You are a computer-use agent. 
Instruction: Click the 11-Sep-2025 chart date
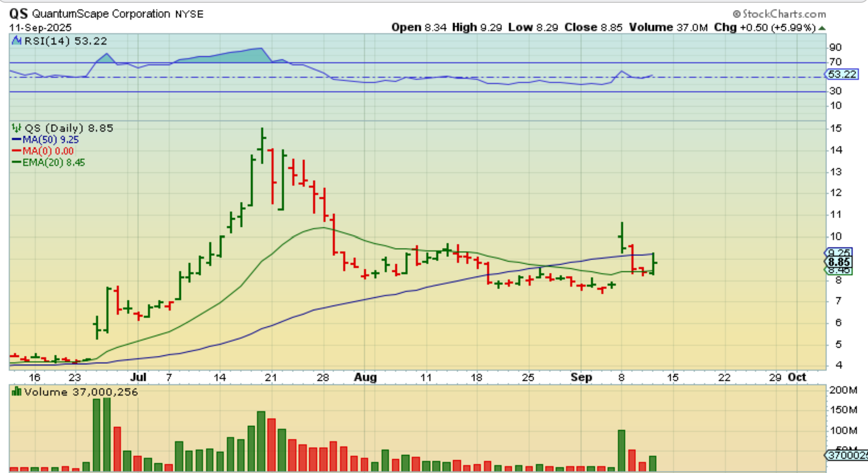41,28
